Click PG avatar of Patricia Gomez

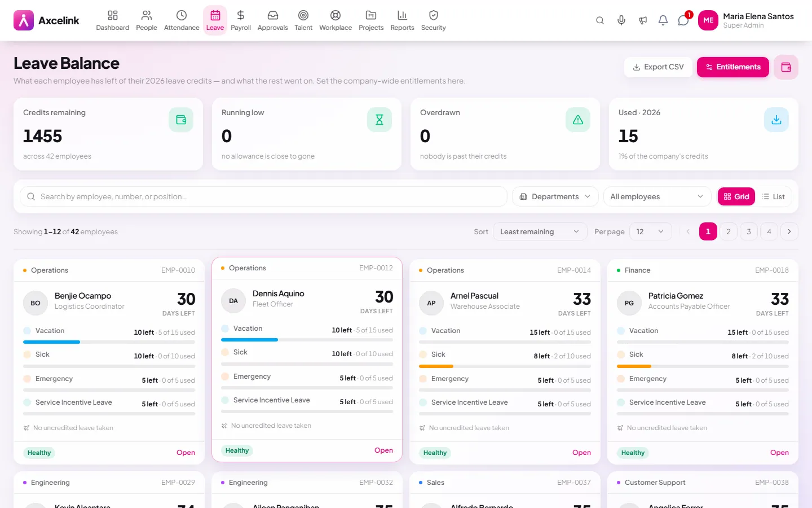pos(629,303)
